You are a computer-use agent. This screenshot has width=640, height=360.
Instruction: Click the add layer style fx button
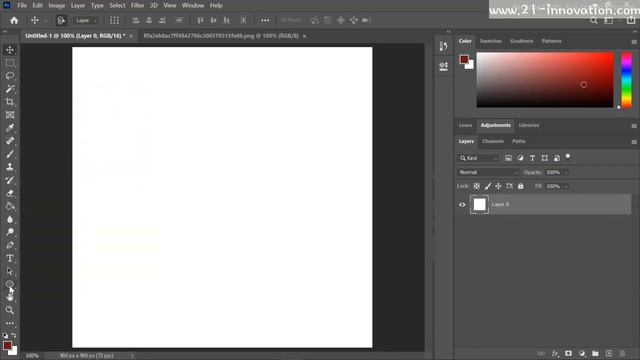tap(555, 353)
